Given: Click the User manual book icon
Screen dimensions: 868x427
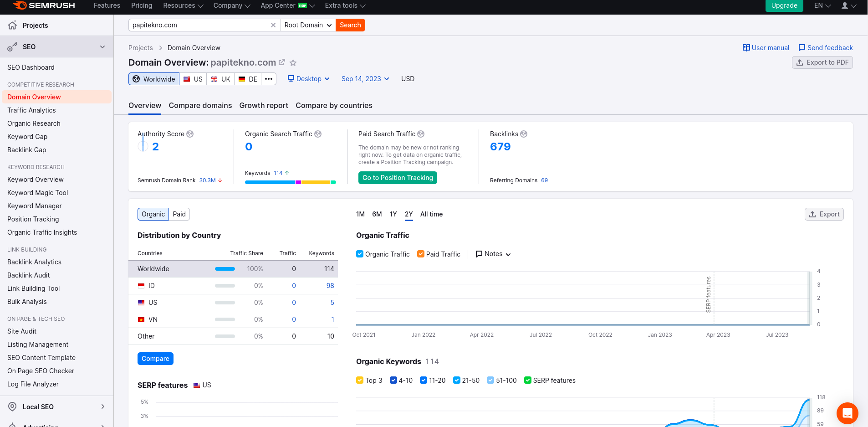Looking at the screenshot, I should (x=746, y=48).
